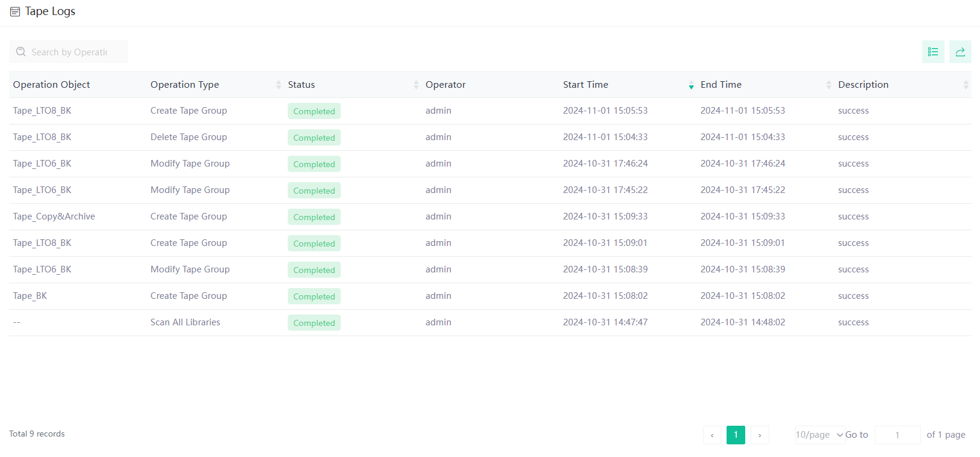Click the Operator column header
Image resolution: width=980 pixels, height=457 pixels.
tap(445, 85)
